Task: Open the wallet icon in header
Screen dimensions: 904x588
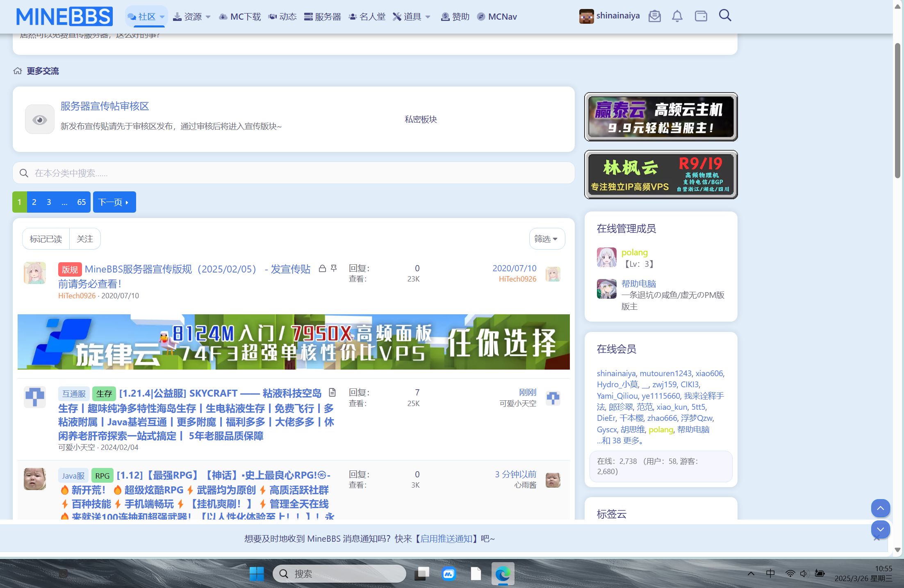Action: pyautogui.click(x=701, y=16)
